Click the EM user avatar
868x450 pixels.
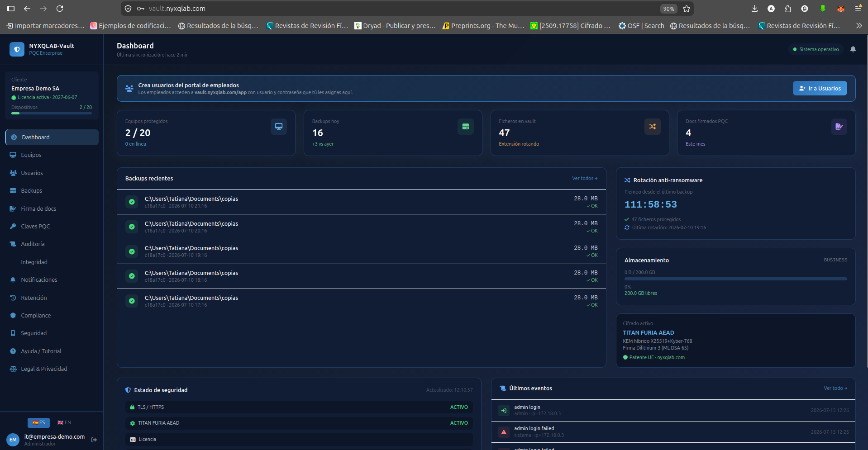point(13,440)
